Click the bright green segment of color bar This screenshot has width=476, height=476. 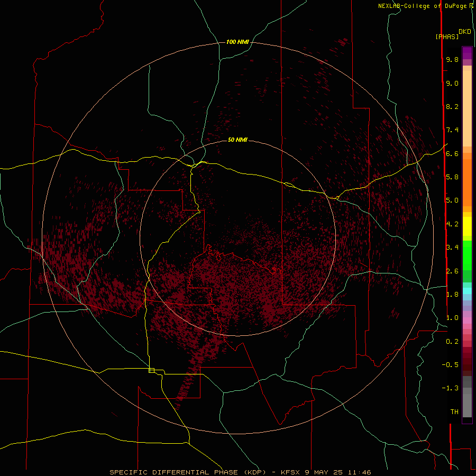tap(467, 256)
